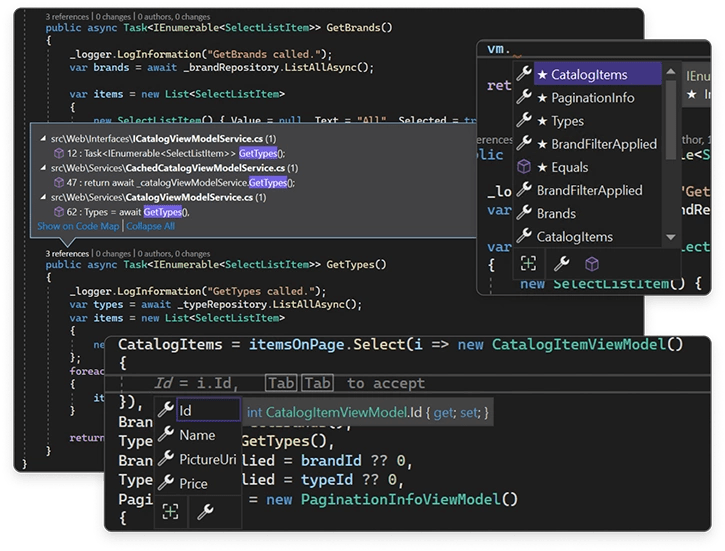
Task: Toggle property filter wrench in Id completion footer
Action: (205, 512)
